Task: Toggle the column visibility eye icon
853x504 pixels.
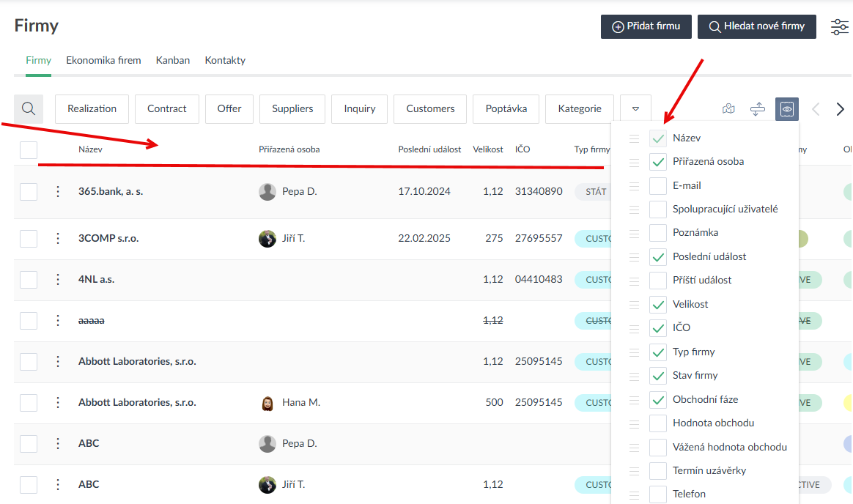Action: tap(787, 109)
